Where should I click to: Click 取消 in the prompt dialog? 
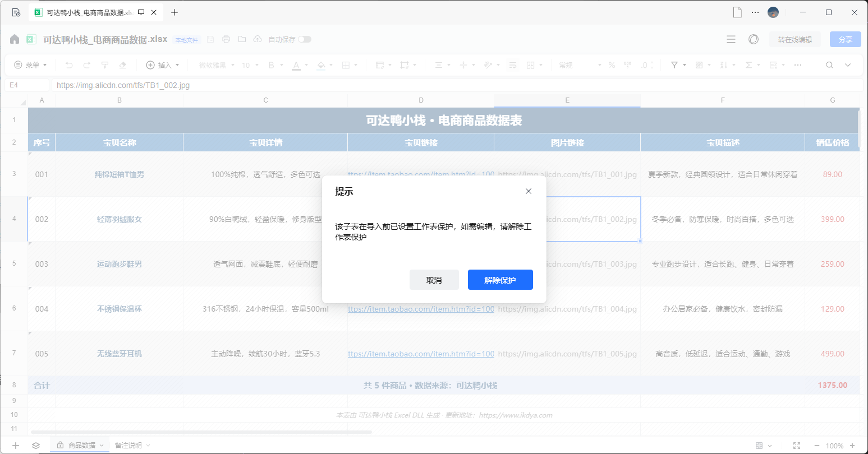[x=434, y=280]
